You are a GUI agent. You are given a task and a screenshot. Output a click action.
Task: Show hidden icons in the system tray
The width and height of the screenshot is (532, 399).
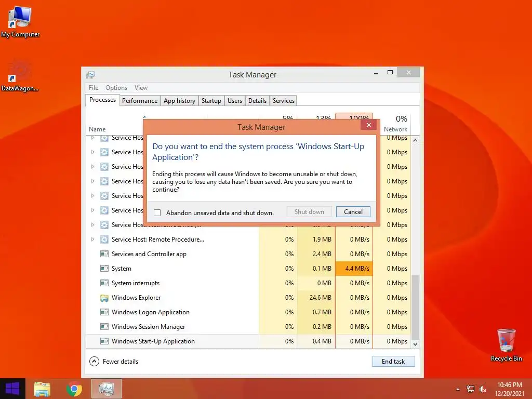pyautogui.click(x=458, y=389)
